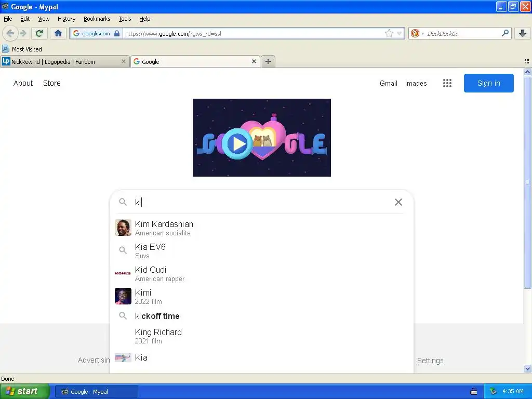Open the Images link

[x=416, y=83]
